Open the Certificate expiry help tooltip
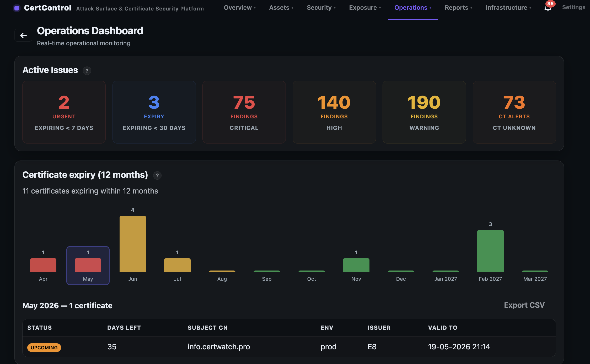The width and height of the screenshot is (590, 364). click(x=157, y=175)
